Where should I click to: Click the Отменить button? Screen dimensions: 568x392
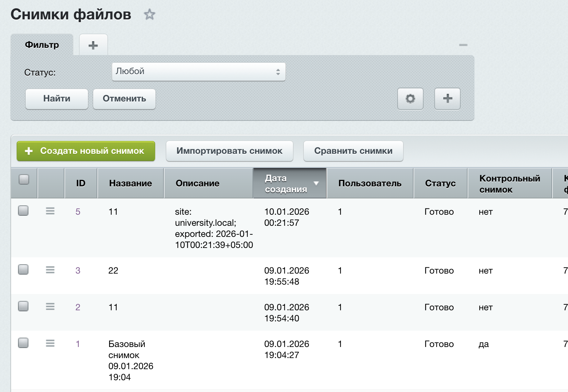(x=124, y=99)
